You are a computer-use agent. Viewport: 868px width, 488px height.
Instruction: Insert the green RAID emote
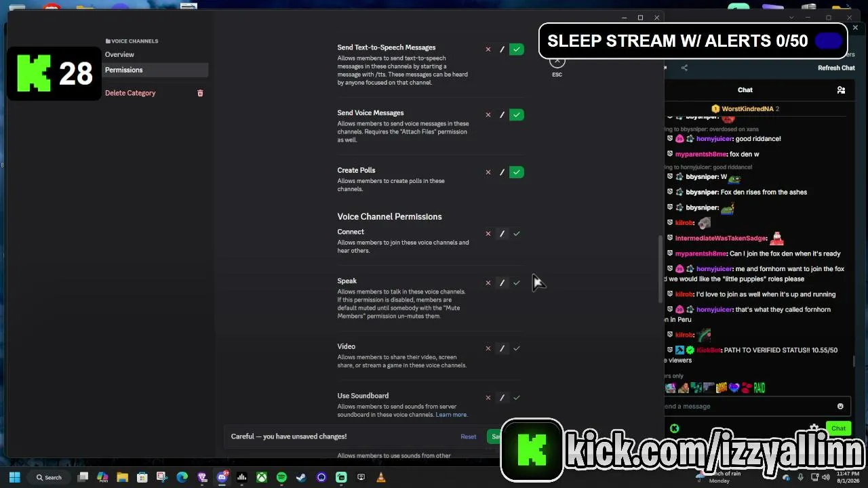coord(759,388)
